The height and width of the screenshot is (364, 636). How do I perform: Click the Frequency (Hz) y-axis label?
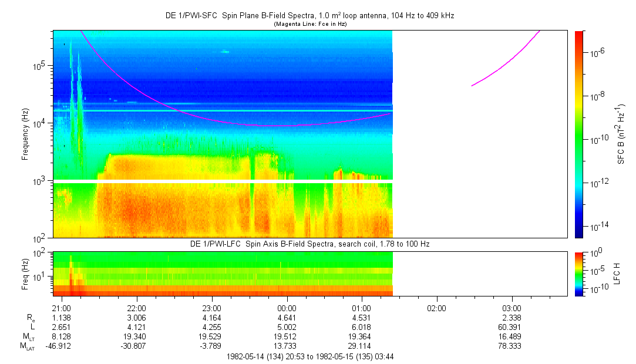pos(26,134)
